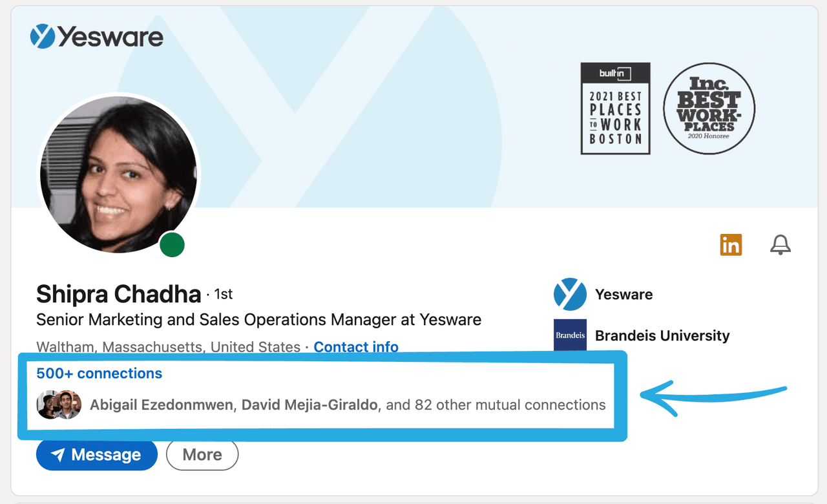Click the notification bell icon
827x504 pixels.
point(780,245)
